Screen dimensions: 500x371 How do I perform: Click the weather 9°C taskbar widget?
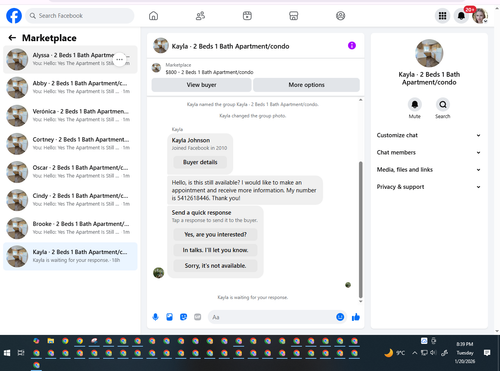coord(395,353)
